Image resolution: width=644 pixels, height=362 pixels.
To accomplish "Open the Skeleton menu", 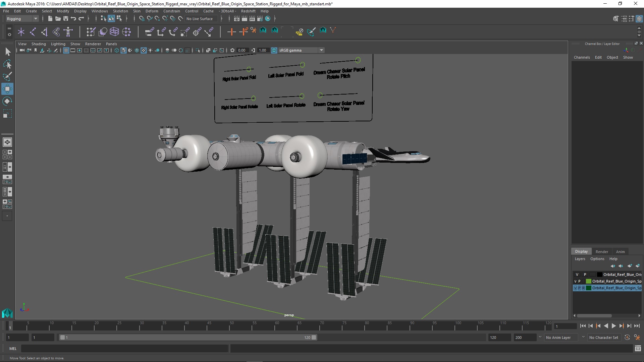I will pyautogui.click(x=120, y=11).
